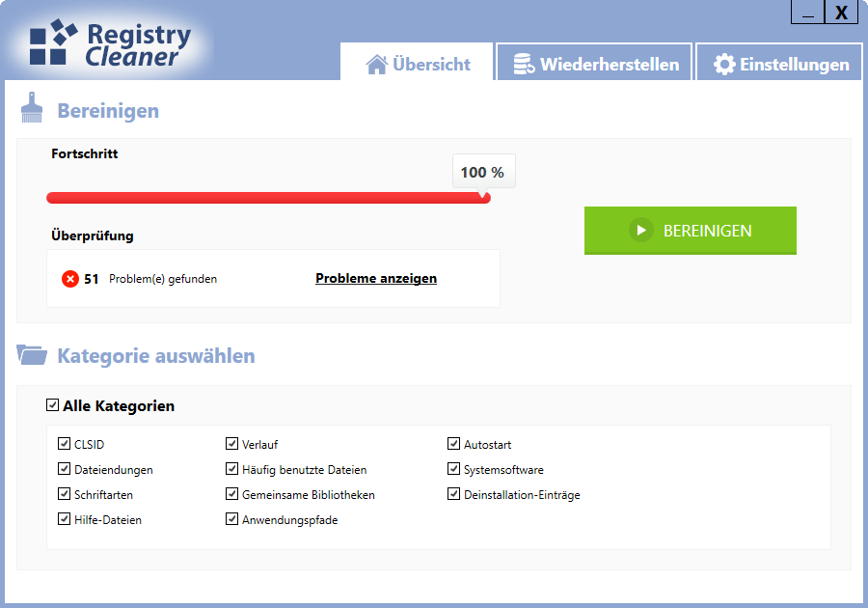
Task: Click the database icon on Wiederherstellen tab
Action: pyautogui.click(x=524, y=65)
